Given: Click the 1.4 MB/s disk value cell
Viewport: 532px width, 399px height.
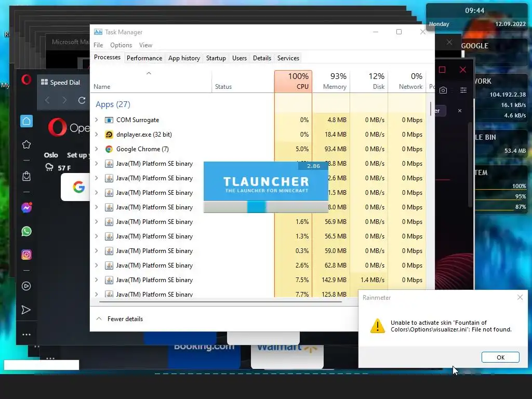Looking at the screenshot, I should (369, 280).
